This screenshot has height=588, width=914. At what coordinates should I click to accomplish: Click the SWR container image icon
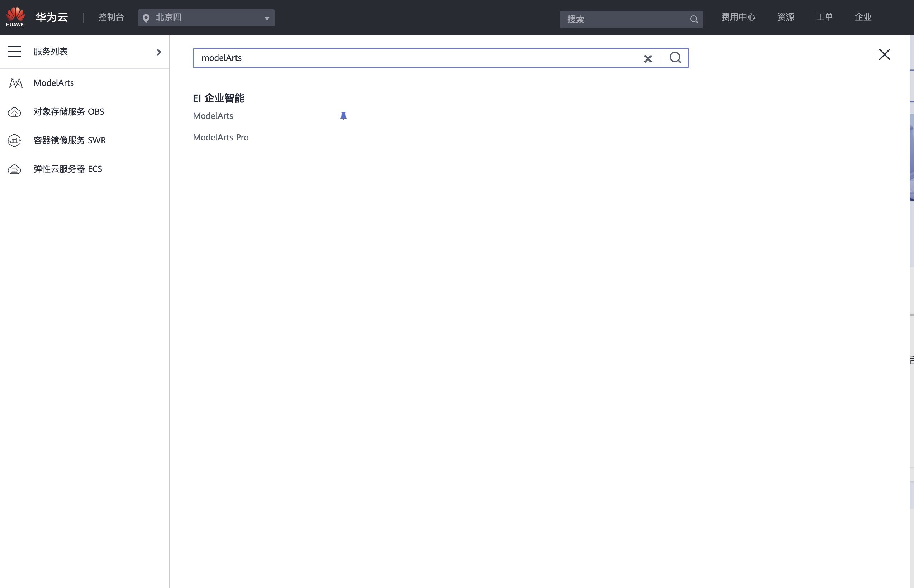(15, 140)
